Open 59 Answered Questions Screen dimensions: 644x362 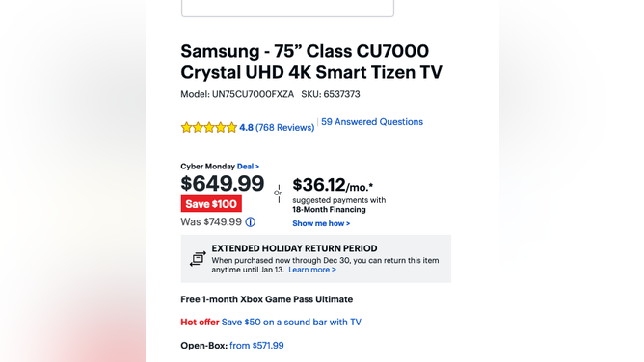(x=372, y=122)
